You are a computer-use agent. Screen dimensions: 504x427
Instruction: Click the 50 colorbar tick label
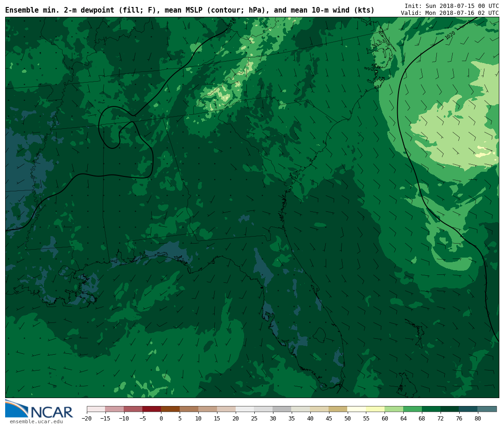tap(347, 419)
